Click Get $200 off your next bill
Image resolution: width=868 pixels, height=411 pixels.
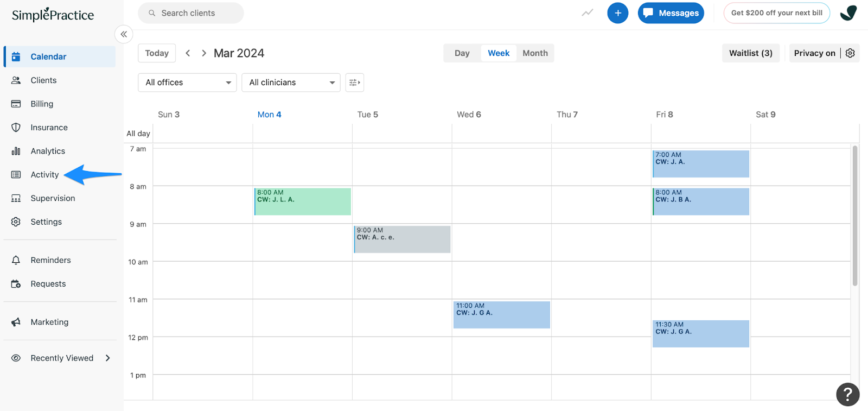tap(776, 13)
